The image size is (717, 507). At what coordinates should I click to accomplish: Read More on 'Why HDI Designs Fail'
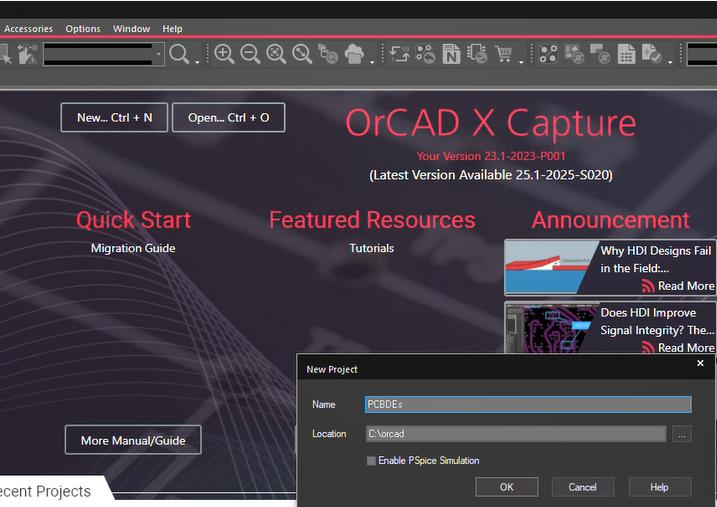point(679,286)
